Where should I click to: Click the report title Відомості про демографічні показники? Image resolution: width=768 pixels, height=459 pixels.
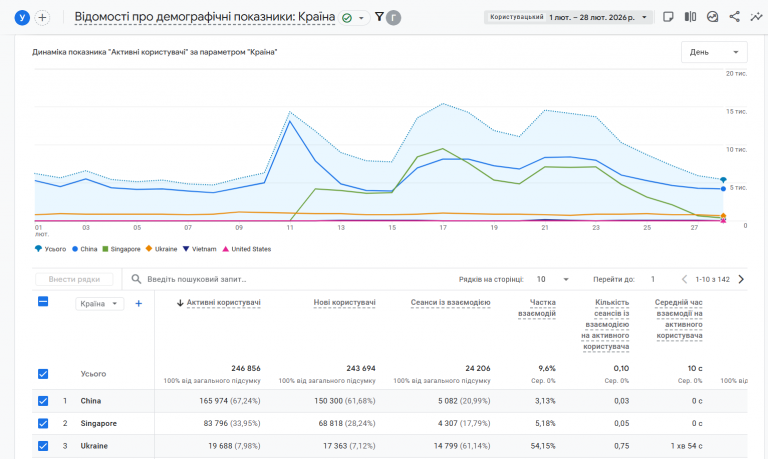pyautogui.click(x=205, y=17)
